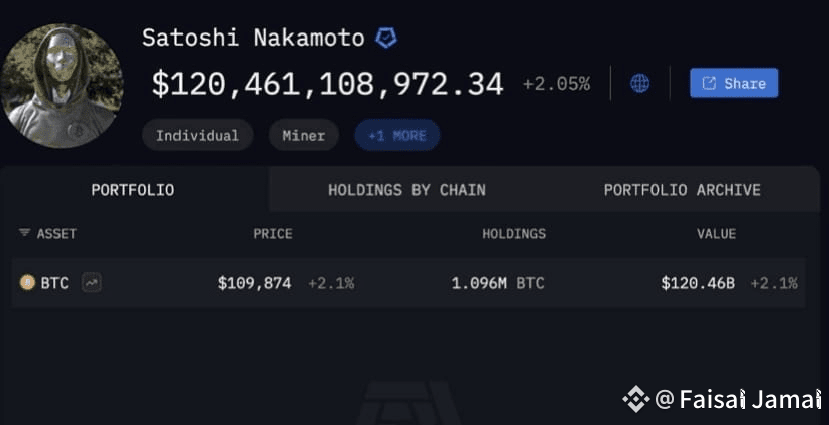This screenshot has height=425, width=829.
Task: Click the BTC price chart icon
Action: click(x=92, y=283)
